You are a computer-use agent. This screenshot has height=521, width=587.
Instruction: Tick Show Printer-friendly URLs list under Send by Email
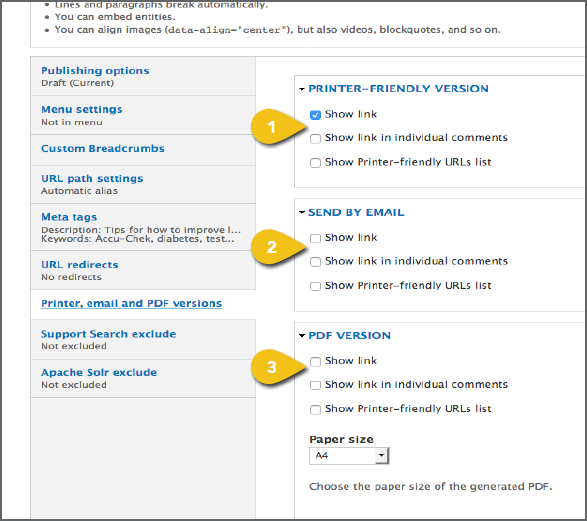pyautogui.click(x=315, y=286)
